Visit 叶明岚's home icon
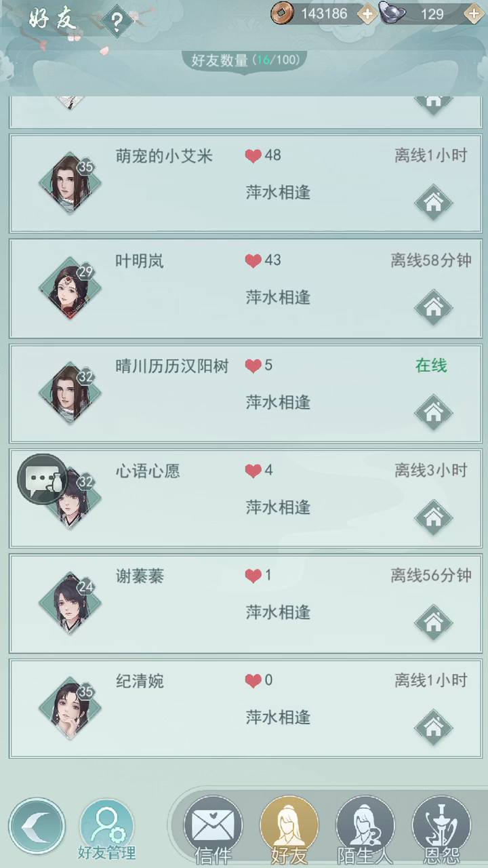 tap(433, 307)
